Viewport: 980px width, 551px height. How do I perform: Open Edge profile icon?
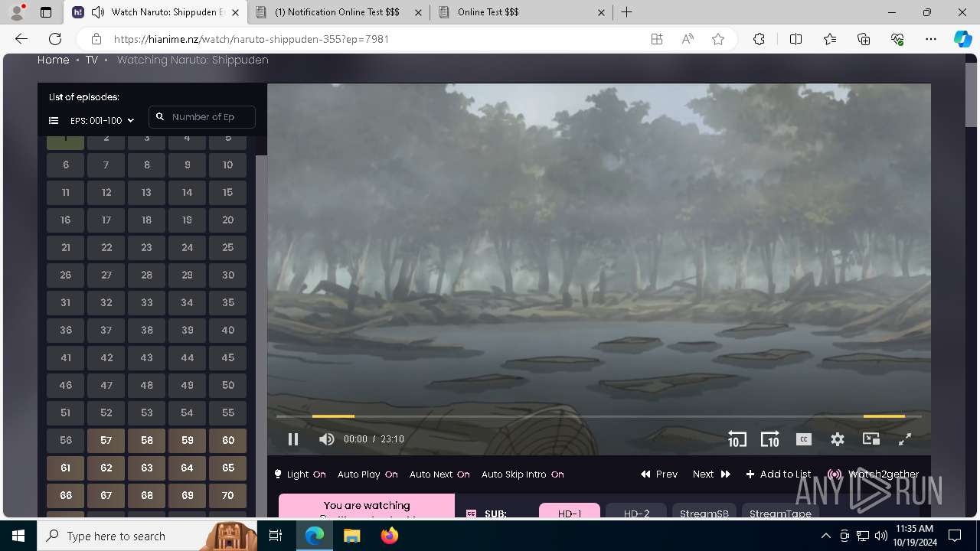pos(17,12)
